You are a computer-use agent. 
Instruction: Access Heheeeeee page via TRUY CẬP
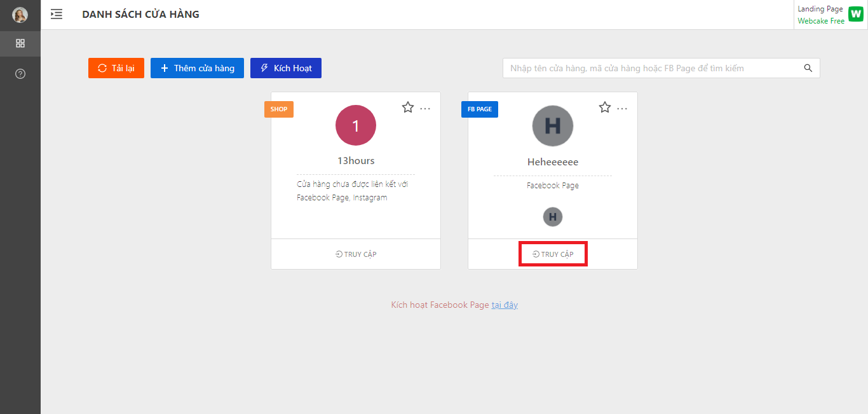coord(553,254)
